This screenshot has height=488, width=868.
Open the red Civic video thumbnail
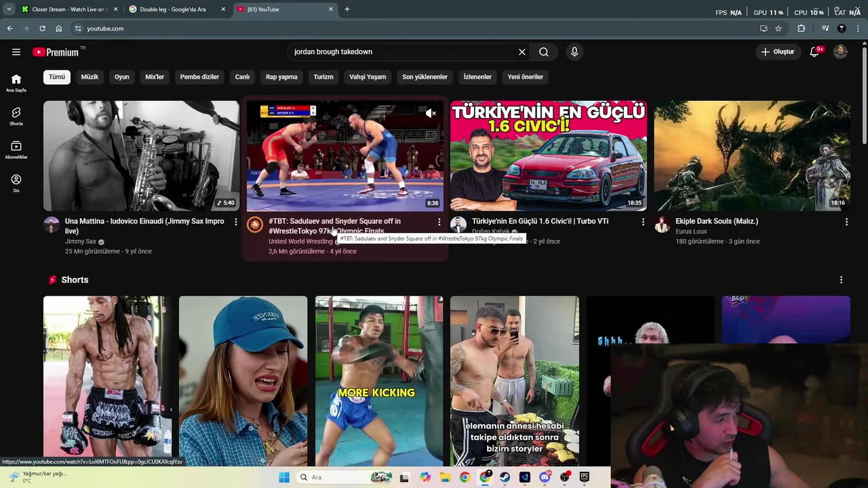click(x=549, y=156)
